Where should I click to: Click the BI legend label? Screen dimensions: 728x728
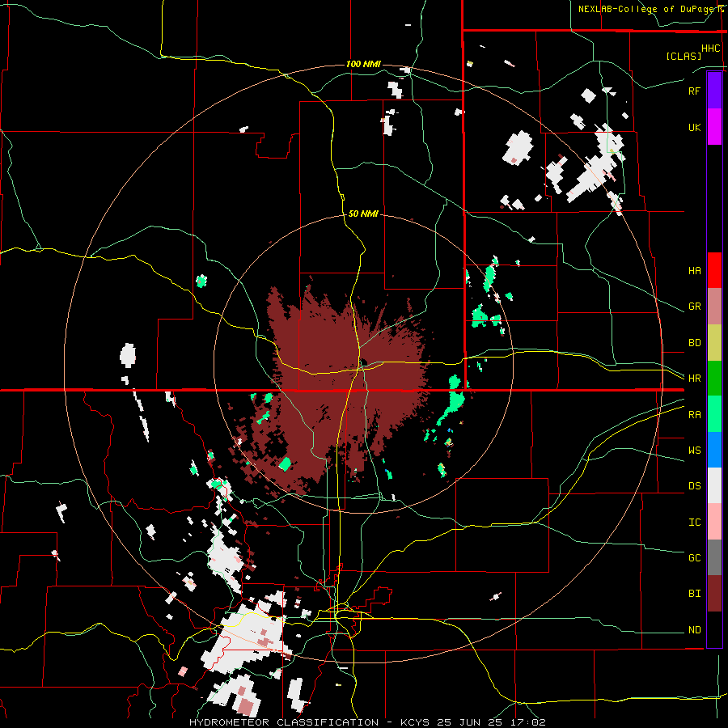(694, 594)
